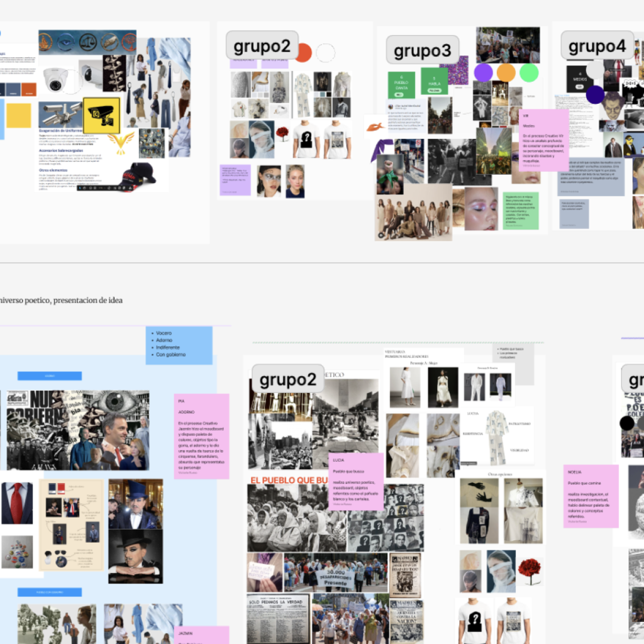Click the red EL PUEBLO QUE BU heading
This screenshot has height=644, width=644.
(x=289, y=480)
